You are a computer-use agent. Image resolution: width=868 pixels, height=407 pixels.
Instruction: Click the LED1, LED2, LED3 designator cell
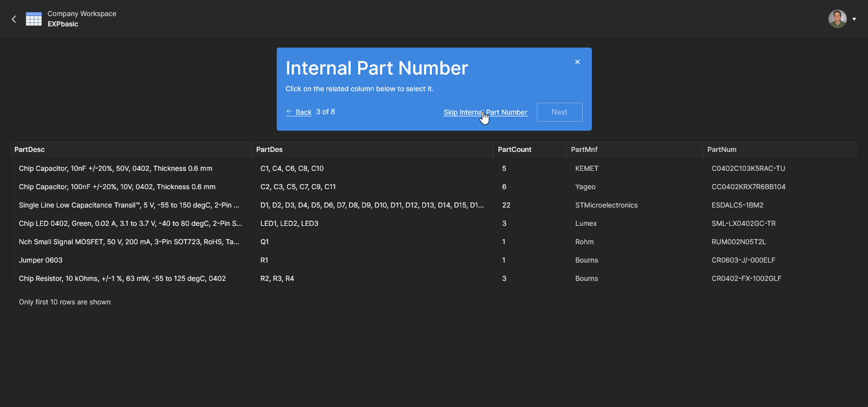(289, 224)
